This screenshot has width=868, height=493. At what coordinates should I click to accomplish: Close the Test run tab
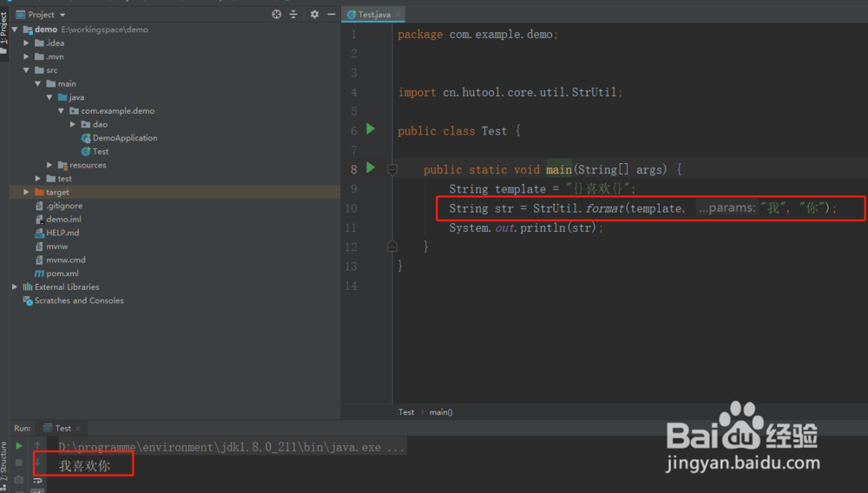[78, 428]
